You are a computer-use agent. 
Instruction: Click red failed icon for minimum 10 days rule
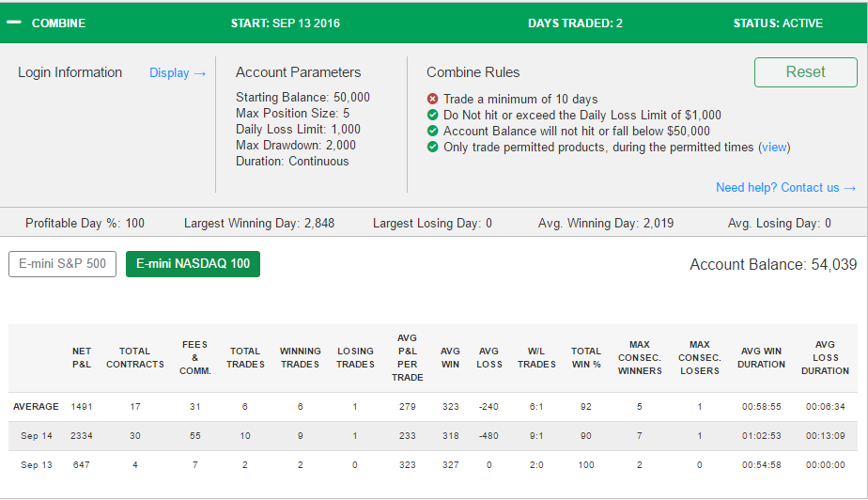pos(432,99)
